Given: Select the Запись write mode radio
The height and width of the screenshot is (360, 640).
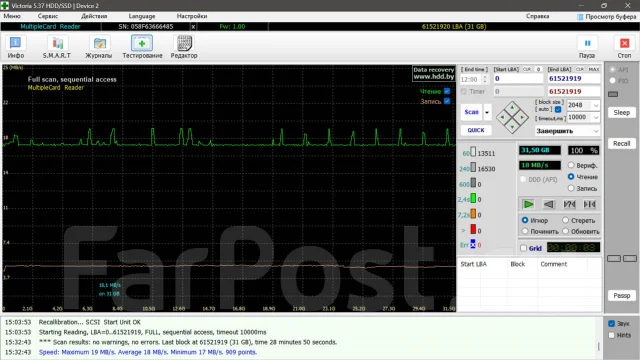Looking at the screenshot, I should coord(571,188).
